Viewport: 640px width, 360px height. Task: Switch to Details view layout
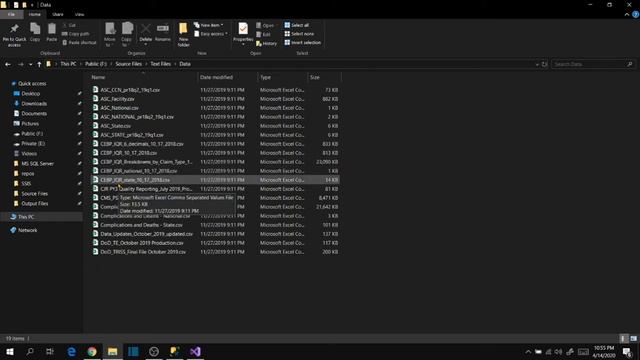(x=623, y=338)
